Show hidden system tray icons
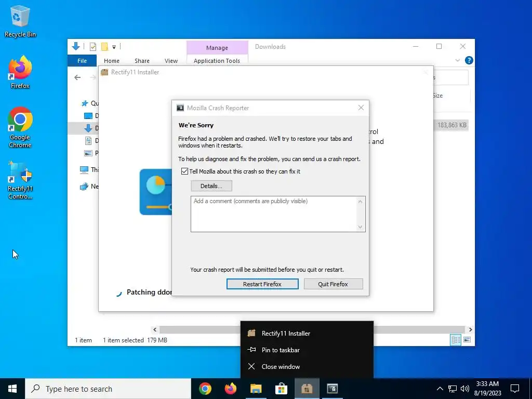Viewport: 532px width, 399px height. pyautogui.click(x=440, y=389)
